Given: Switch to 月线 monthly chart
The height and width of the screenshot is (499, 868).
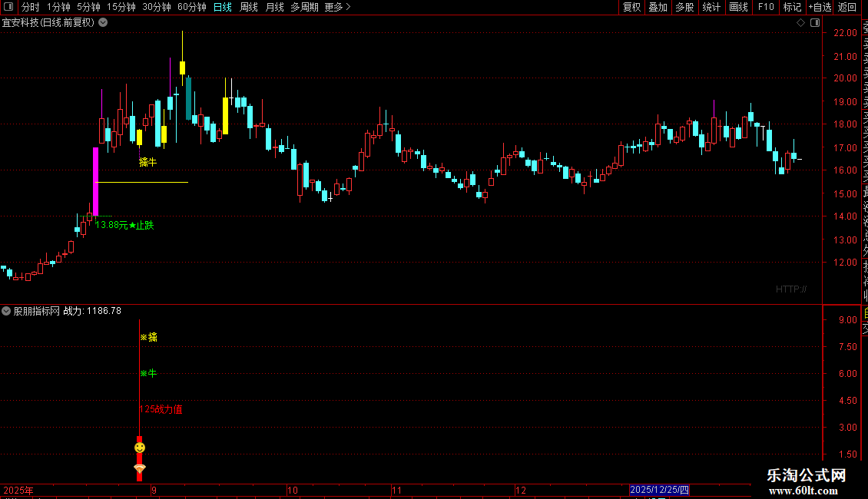Looking at the screenshot, I should pos(274,7).
